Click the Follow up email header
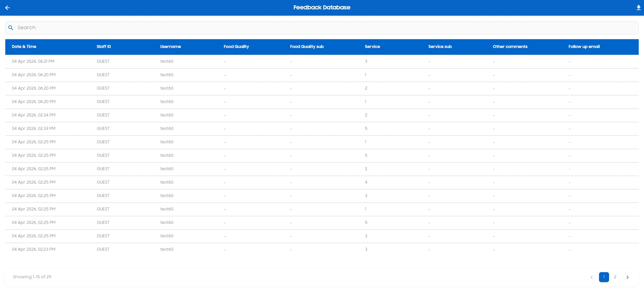The height and width of the screenshot is (288, 644). pyautogui.click(x=584, y=47)
